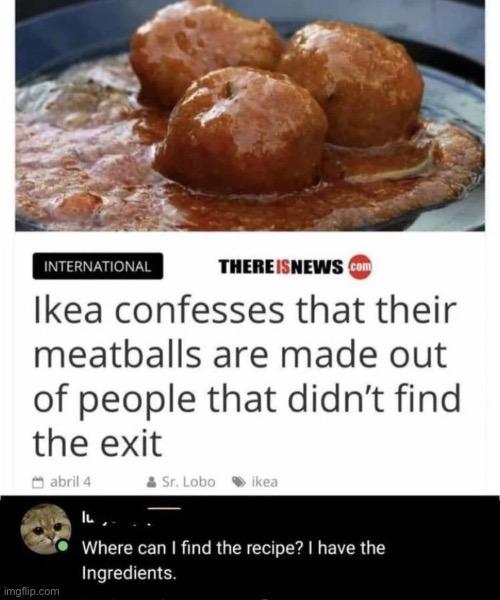
Task: Click the partially hidden commenter username
Action: pos(115,517)
